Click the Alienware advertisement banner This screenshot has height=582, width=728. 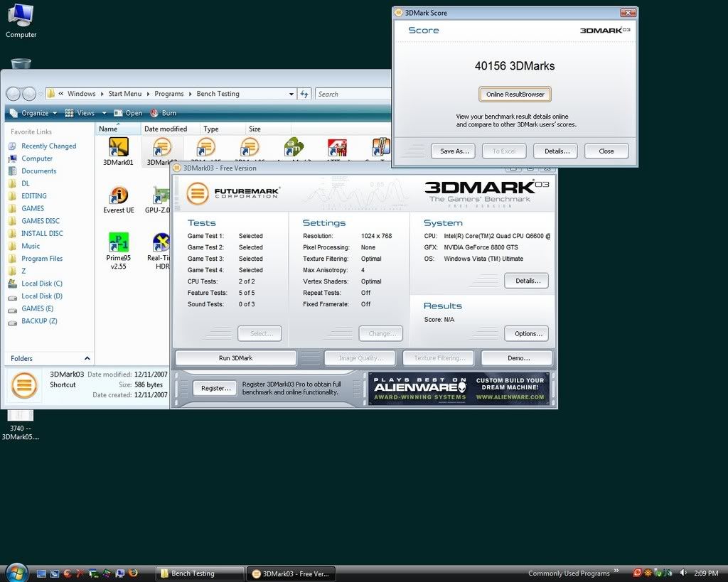pos(459,389)
